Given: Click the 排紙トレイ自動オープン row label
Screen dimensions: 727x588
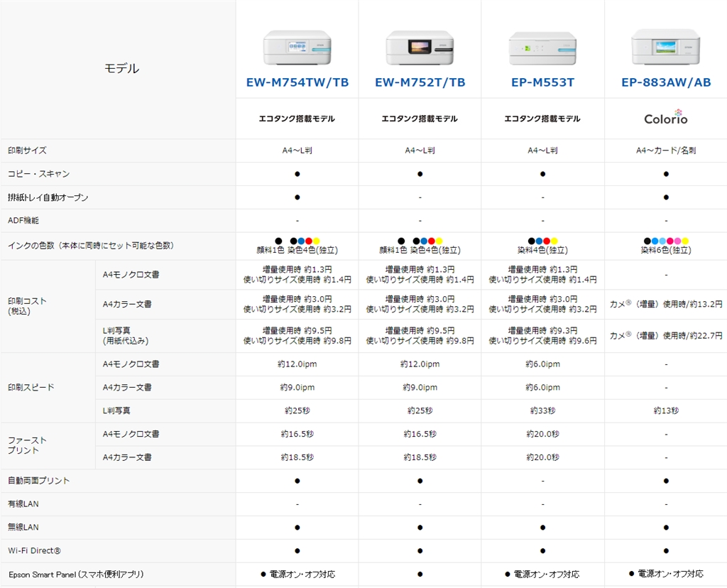Looking at the screenshot, I should [x=48, y=197].
